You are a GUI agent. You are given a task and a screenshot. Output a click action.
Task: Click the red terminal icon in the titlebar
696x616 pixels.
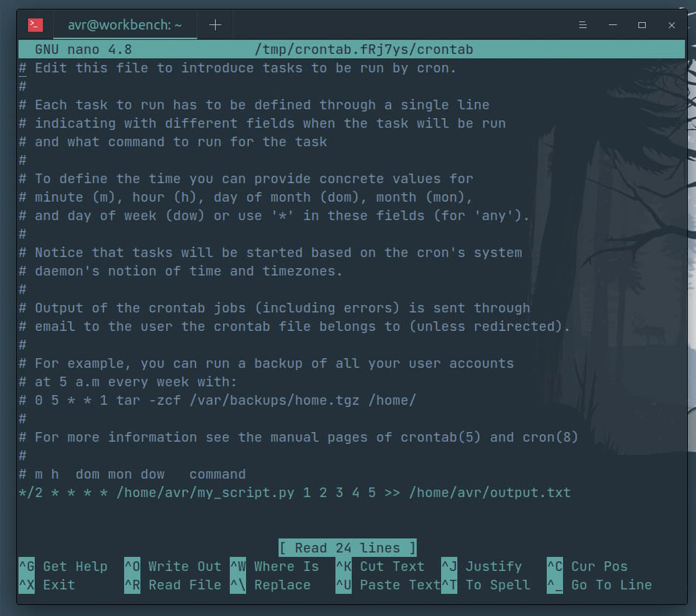[35, 24]
